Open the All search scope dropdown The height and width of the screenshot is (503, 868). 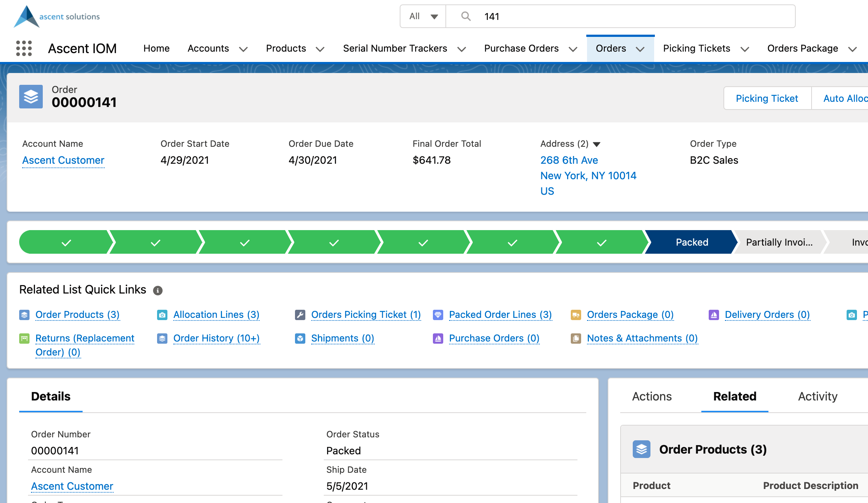423,16
